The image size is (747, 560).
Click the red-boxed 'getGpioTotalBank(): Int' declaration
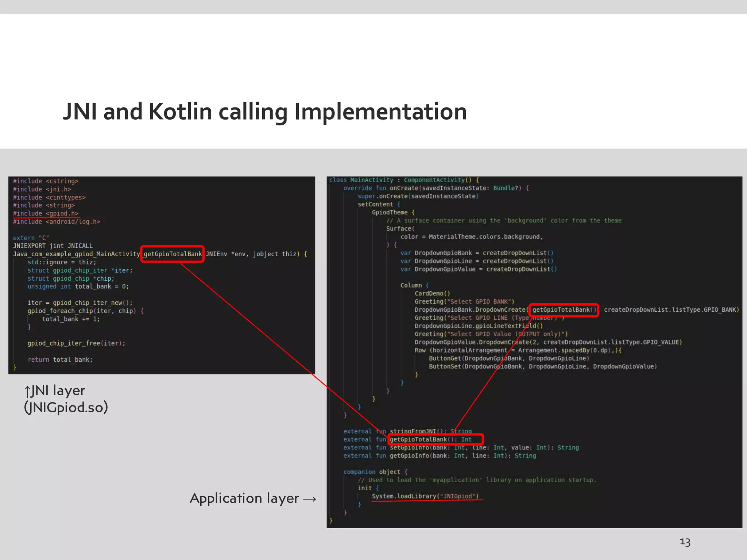(436, 439)
